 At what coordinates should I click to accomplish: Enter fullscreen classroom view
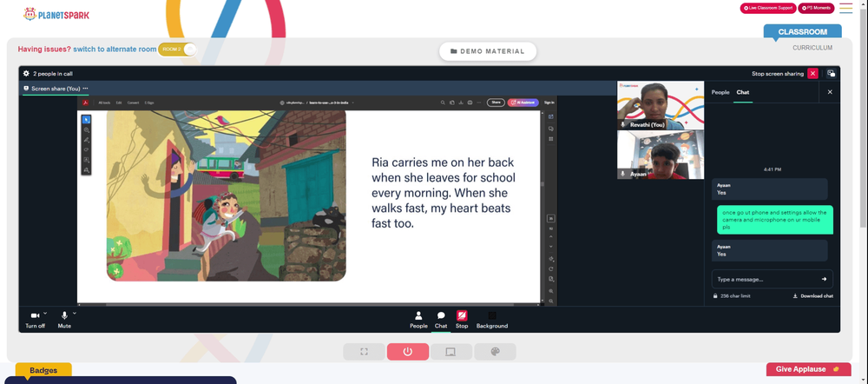(x=365, y=352)
